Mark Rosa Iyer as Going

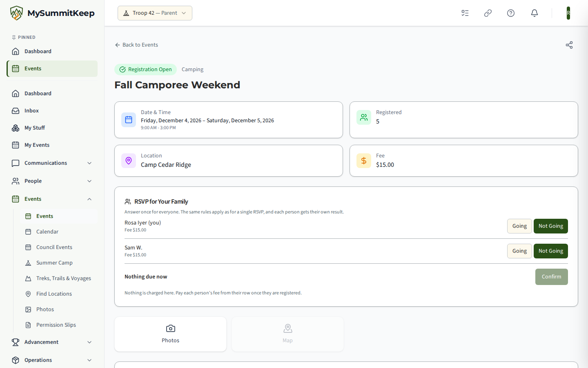click(519, 226)
